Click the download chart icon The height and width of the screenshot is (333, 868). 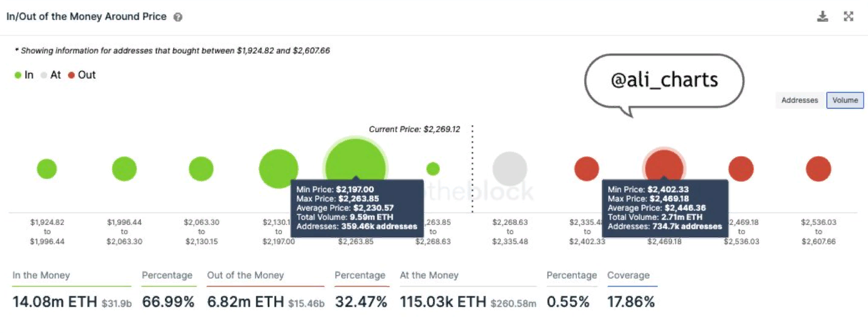[822, 16]
